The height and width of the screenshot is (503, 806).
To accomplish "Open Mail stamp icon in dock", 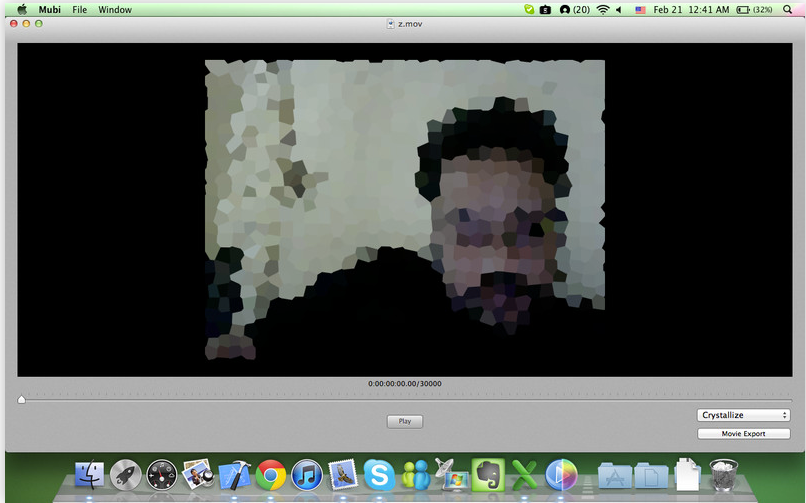I will point(343,474).
